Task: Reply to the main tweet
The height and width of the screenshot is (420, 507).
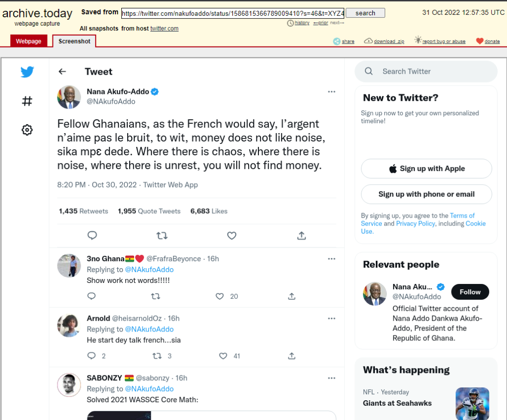Action: pyautogui.click(x=92, y=236)
